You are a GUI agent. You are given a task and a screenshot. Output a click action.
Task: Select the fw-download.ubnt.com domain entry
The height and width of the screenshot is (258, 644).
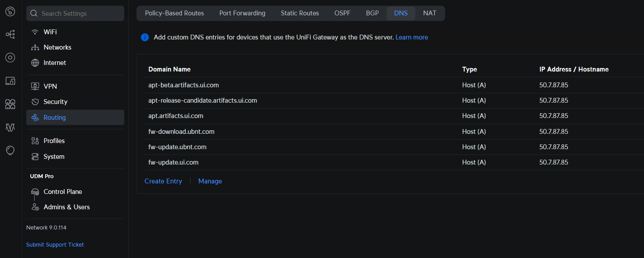point(181,132)
